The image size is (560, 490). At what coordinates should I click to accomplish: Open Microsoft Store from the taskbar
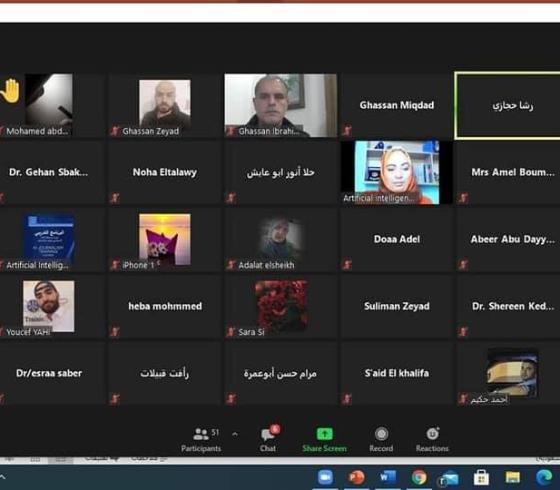481,477
